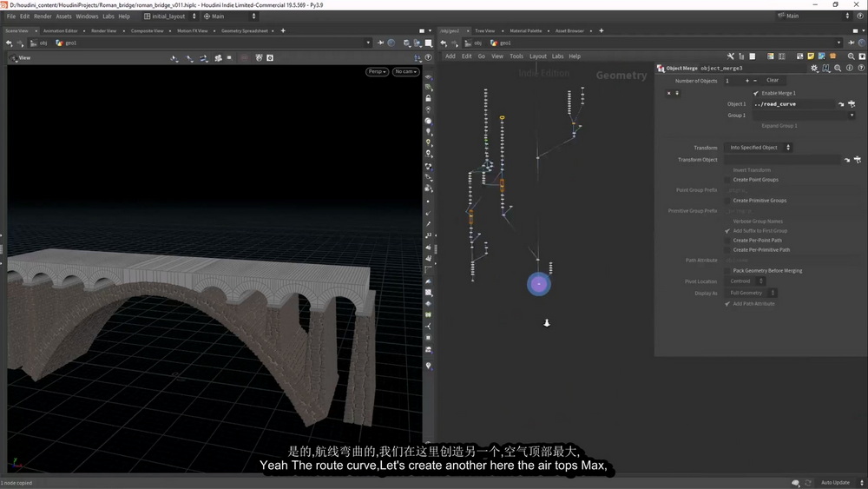Open the Pivot Location Centroid dropdown
Screen dimensions: 868x489
click(x=745, y=281)
